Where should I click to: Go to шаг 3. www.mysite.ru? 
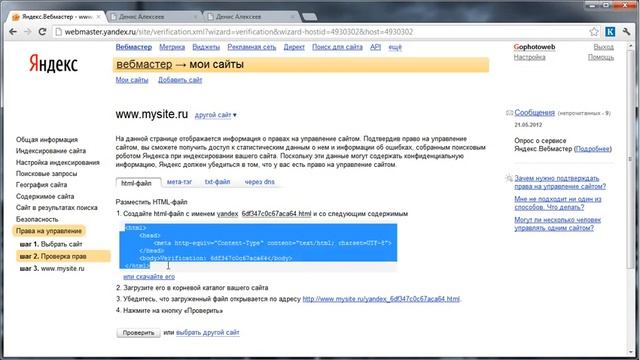click(x=52, y=269)
